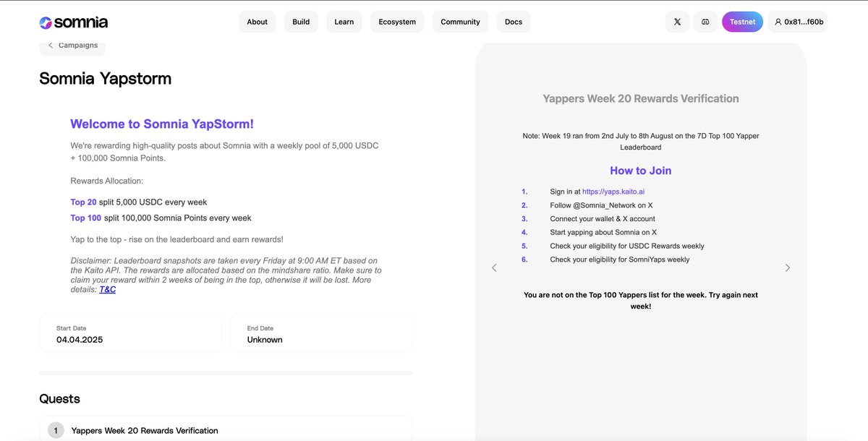Open the Ecosystem menu

[397, 22]
